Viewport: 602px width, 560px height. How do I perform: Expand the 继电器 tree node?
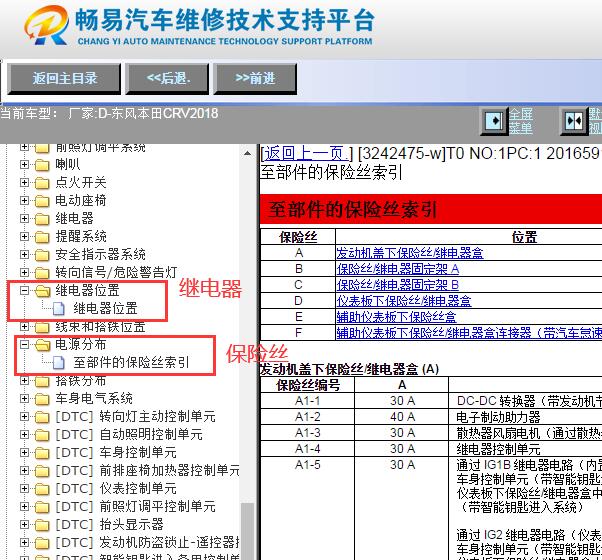(x=24, y=218)
